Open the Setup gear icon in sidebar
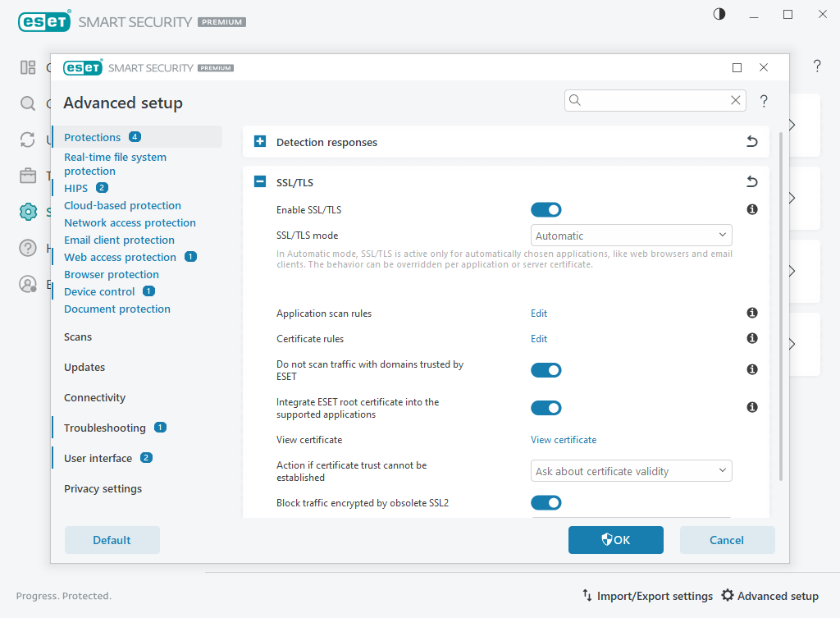 coord(27,211)
